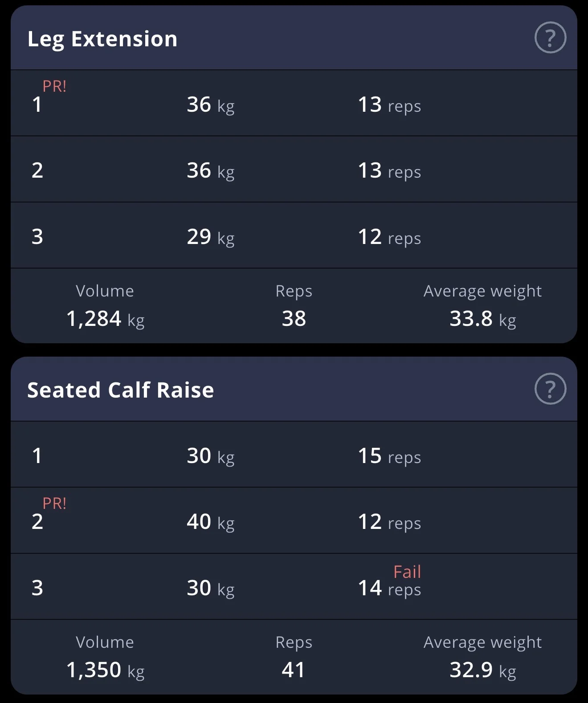
Task: Open help icon for Leg Extension
Action: coord(550,38)
